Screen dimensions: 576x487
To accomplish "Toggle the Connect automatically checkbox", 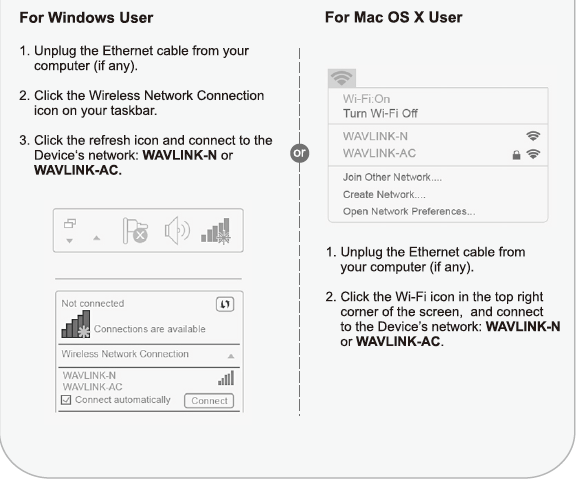I will point(66,400).
